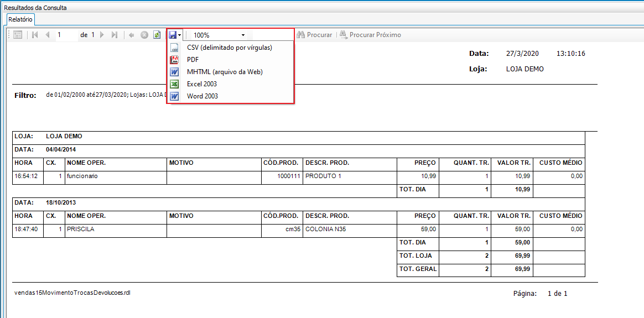Click the time '18:47:40'
The image size is (644, 318).
pos(27,230)
